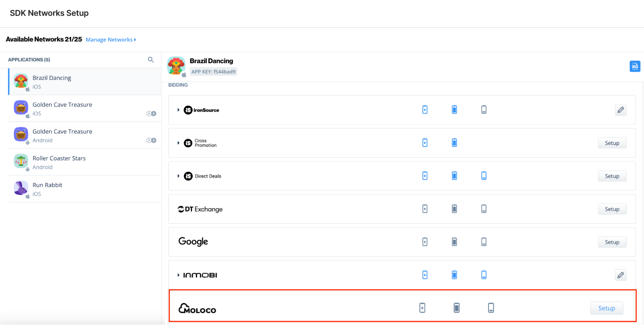Click A/B test badge on Golden Cave Treasure Android
This screenshot has height=325, width=644.
click(151, 140)
